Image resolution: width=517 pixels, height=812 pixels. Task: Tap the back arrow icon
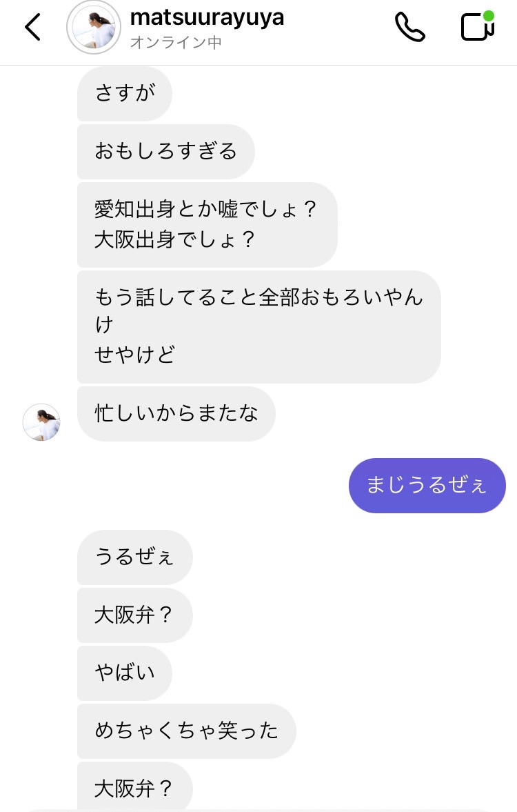coord(32,28)
